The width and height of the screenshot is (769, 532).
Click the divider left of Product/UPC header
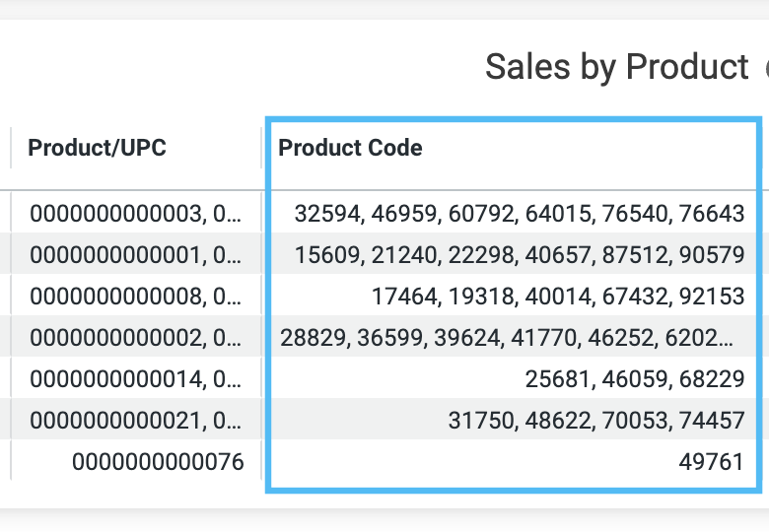click(x=10, y=148)
